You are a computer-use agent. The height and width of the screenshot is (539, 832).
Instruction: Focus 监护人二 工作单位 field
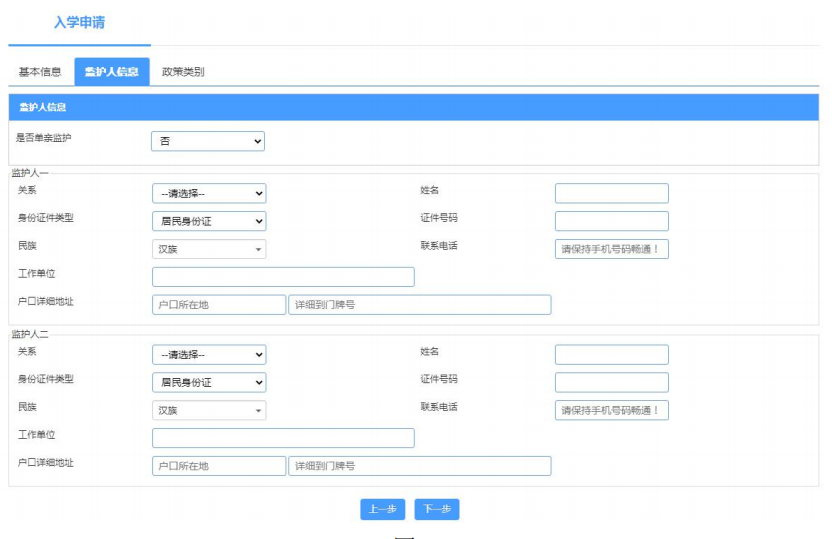click(283, 438)
